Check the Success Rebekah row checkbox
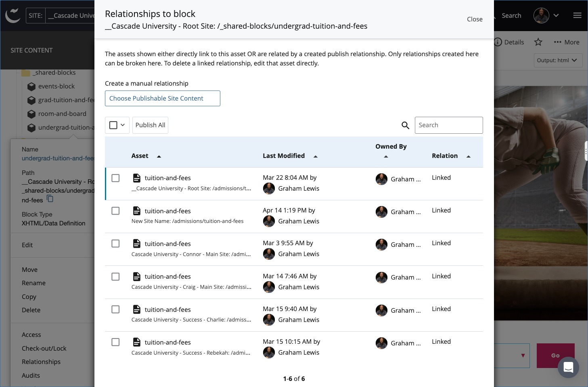 click(115, 342)
